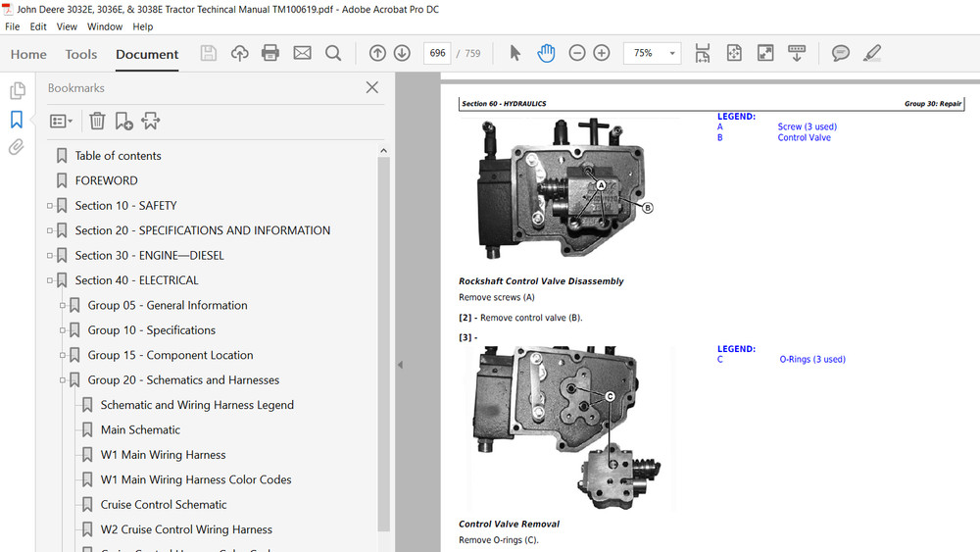Select the highlight pen tool
The image size is (980, 552).
pos(872,53)
